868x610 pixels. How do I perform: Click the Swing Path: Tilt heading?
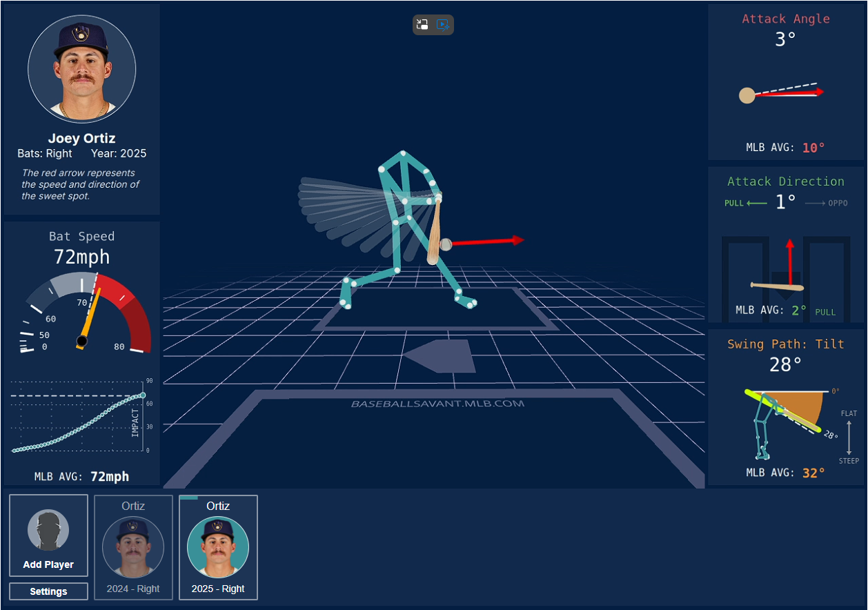(785, 344)
